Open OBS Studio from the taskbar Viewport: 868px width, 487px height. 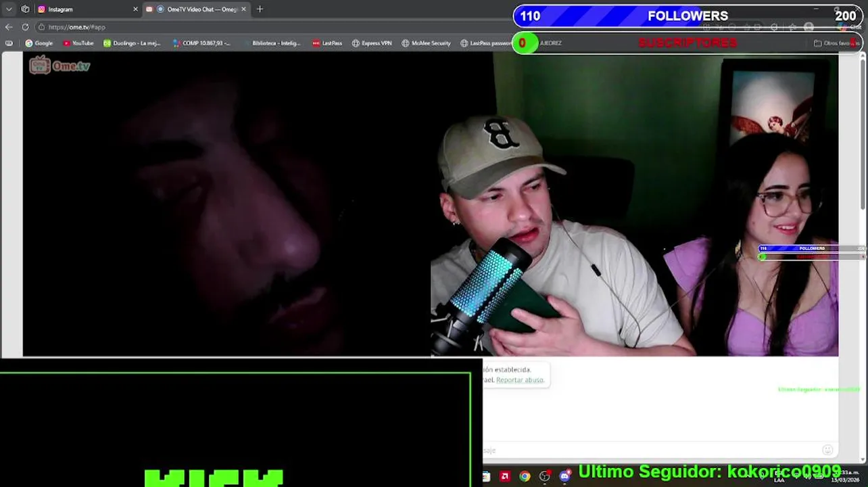tap(545, 477)
